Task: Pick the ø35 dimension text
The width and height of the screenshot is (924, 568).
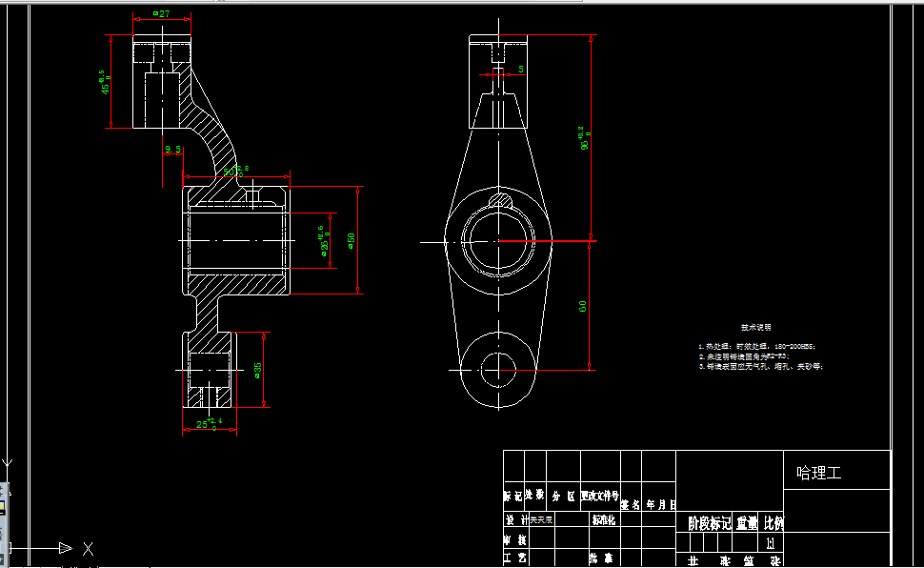Action: (x=257, y=370)
